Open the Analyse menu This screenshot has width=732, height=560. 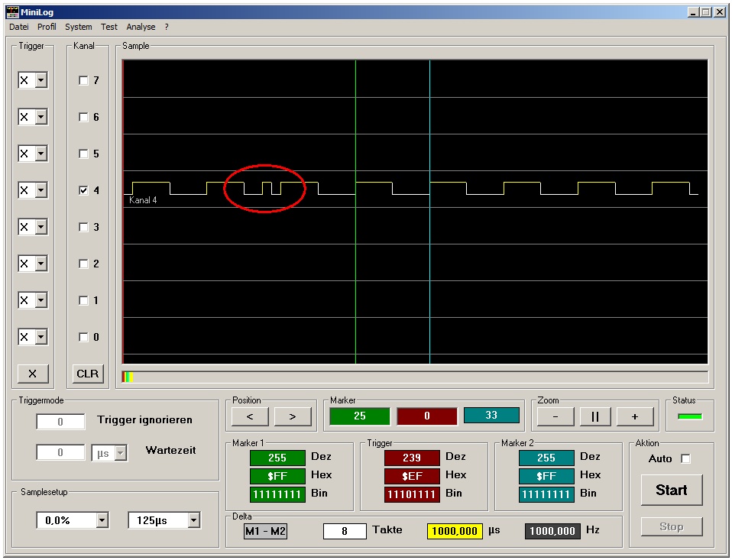pos(141,27)
